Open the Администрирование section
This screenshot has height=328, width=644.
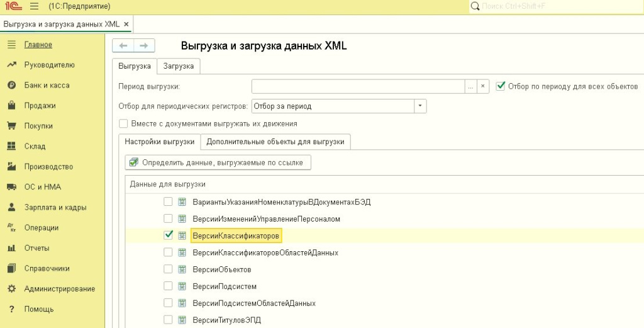[60, 288]
